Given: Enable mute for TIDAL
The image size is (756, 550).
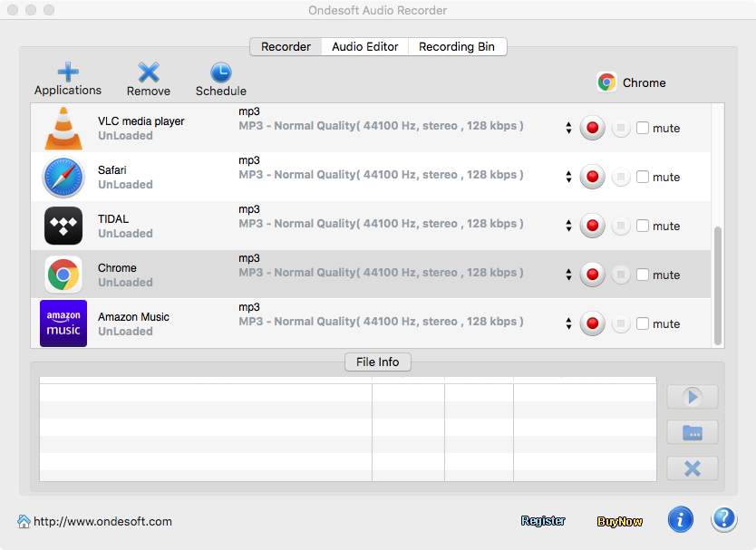Looking at the screenshot, I should click(642, 226).
